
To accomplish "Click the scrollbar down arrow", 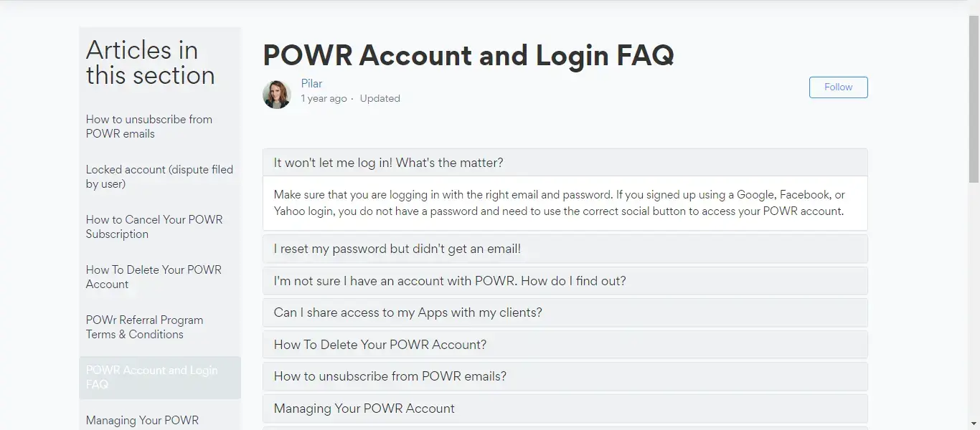I will click(975, 425).
